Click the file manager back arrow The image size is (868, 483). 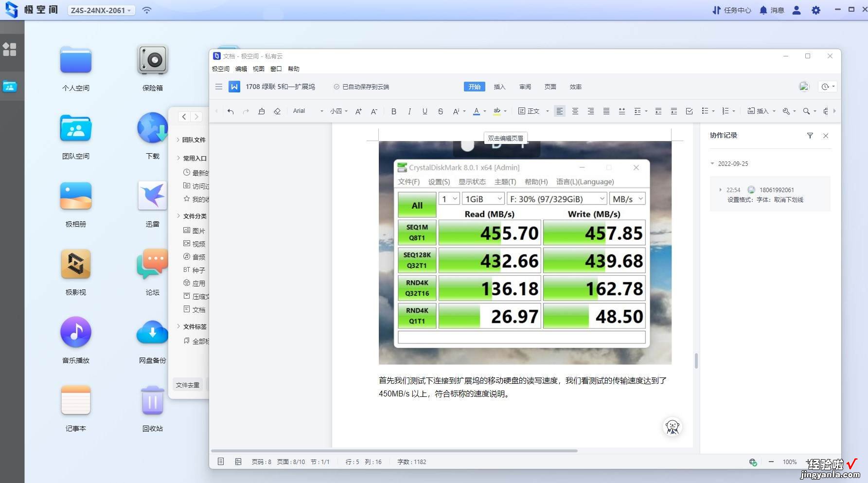184,117
